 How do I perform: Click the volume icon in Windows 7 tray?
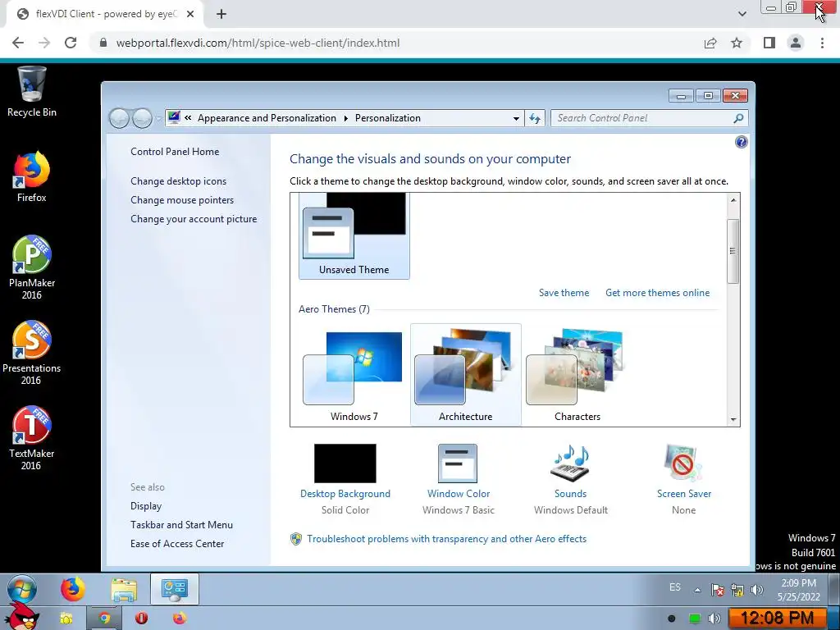[756, 590]
